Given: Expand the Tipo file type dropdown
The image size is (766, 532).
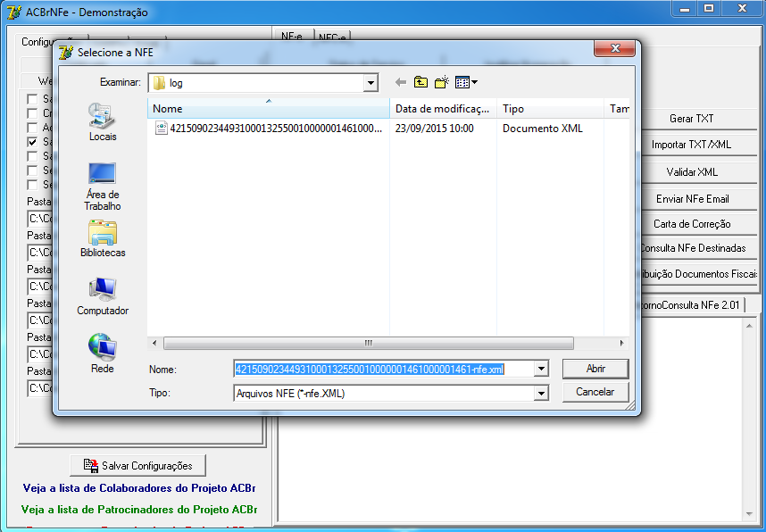Looking at the screenshot, I should pyautogui.click(x=541, y=394).
